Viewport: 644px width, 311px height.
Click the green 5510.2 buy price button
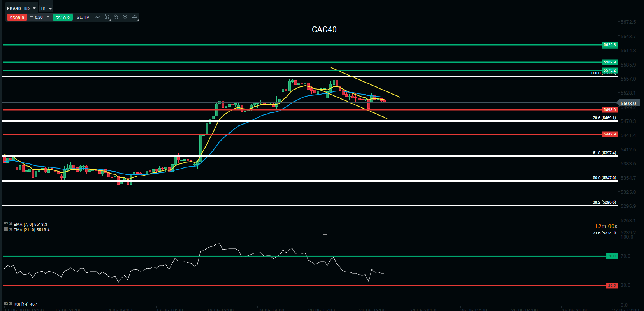62,18
